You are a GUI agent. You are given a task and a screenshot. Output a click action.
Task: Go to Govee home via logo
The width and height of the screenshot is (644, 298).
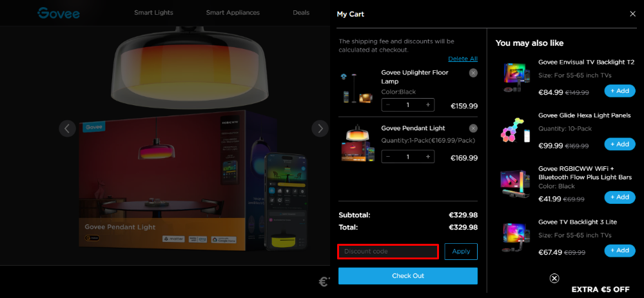(x=58, y=13)
